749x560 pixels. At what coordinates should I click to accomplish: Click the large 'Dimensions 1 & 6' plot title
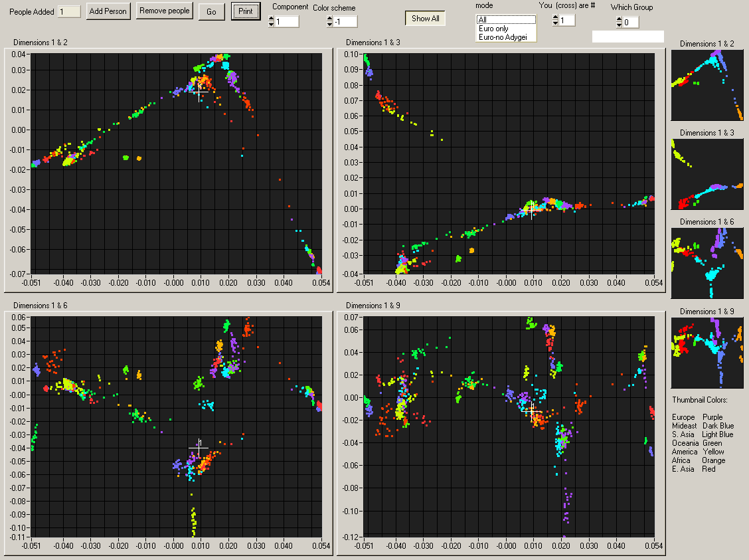40,306
